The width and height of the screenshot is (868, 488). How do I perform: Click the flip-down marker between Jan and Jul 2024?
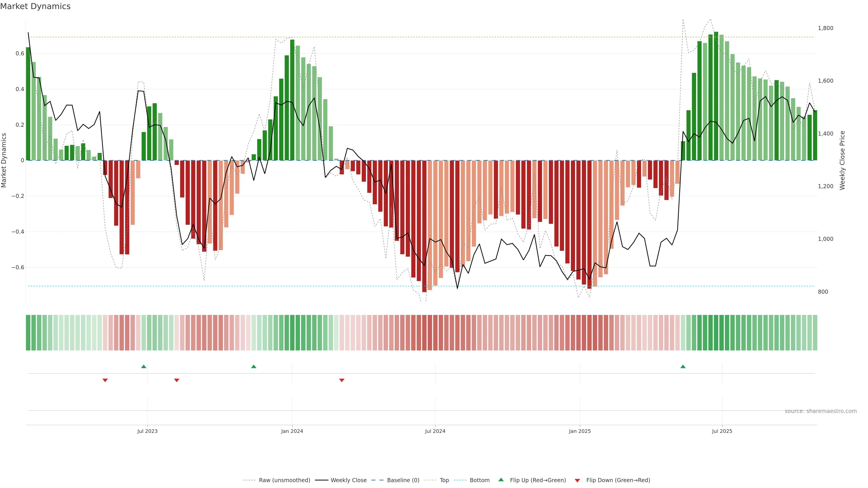click(342, 380)
